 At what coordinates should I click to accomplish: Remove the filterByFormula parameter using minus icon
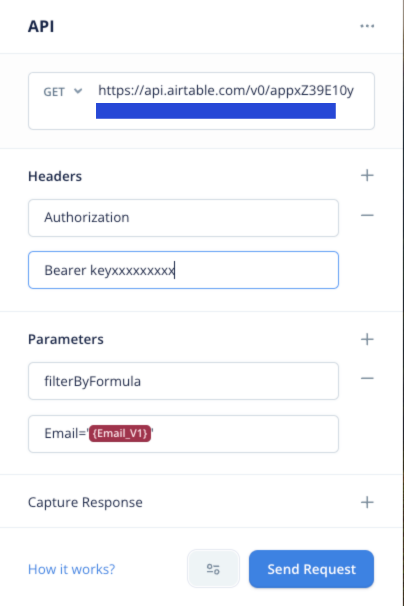point(367,378)
